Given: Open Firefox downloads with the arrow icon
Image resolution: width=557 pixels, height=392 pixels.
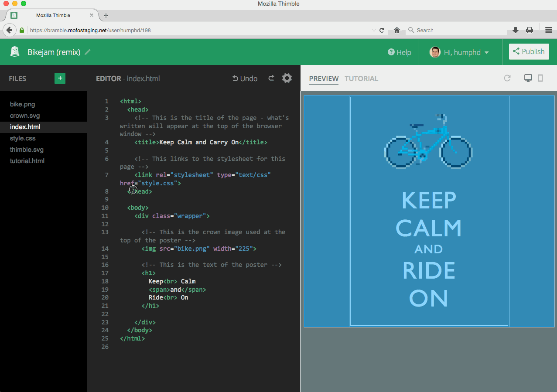Looking at the screenshot, I should pyautogui.click(x=515, y=30).
